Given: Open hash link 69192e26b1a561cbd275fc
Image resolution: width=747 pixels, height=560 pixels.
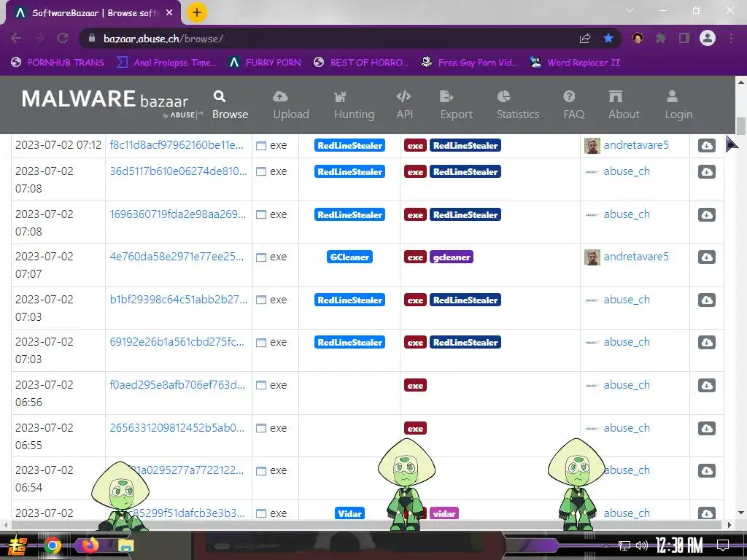Looking at the screenshot, I should click(x=177, y=341).
